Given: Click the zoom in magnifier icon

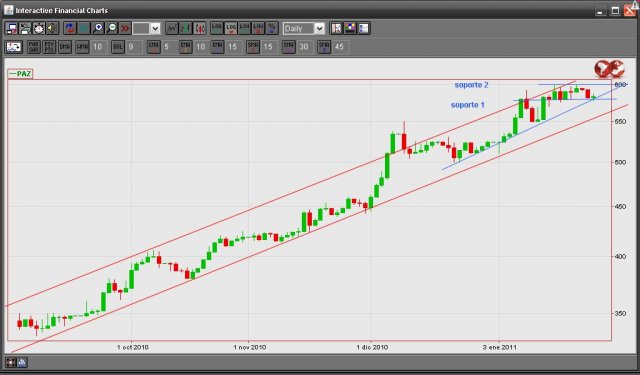Looking at the screenshot, I should 98,29.
